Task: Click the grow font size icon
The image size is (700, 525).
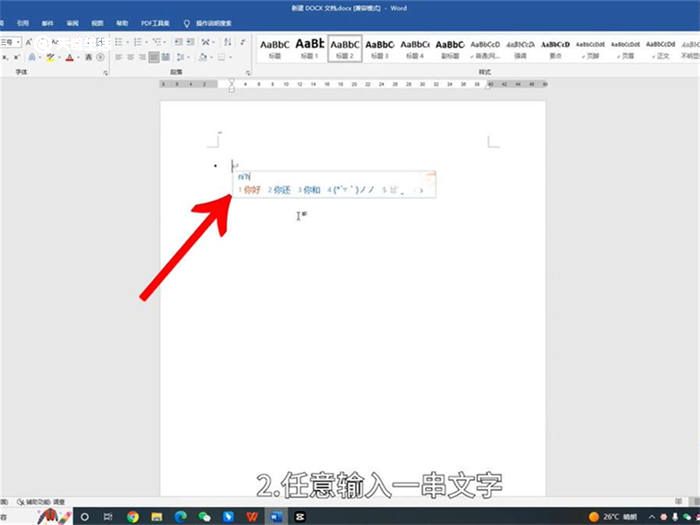Action: click(x=29, y=42)
